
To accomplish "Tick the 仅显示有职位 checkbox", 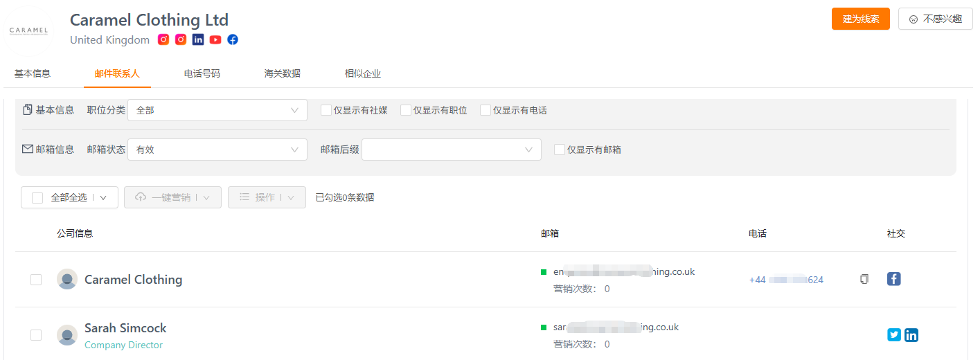I will point(406,110).
